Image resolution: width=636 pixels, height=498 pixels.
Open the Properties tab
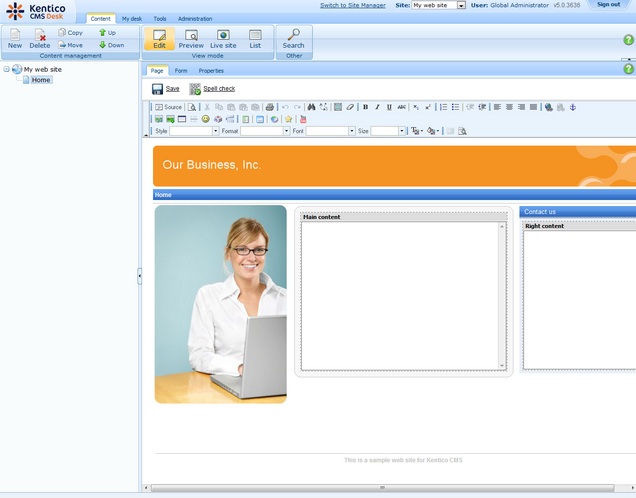coord(211,71)
